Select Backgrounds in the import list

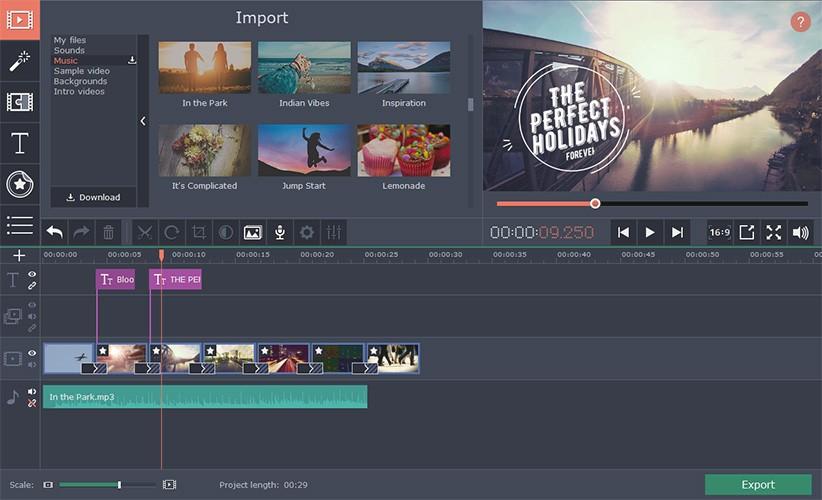[x=80, y=81]
